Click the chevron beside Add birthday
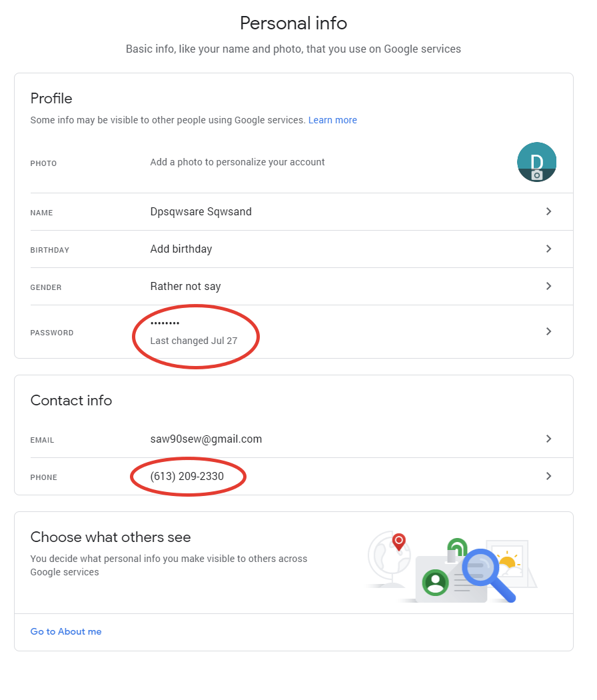Viewport: 597px width, 700px height. coord(548,249)
